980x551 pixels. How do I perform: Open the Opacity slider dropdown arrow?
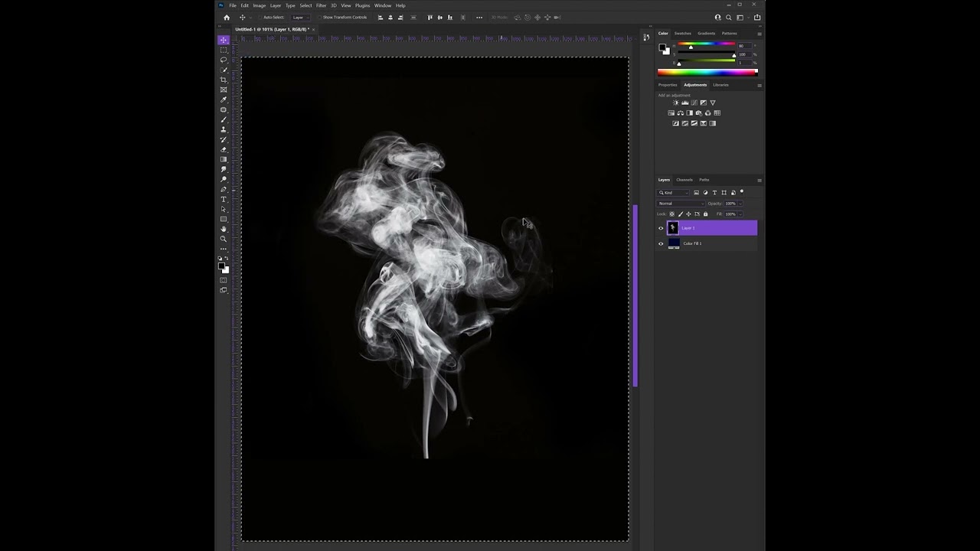point(740,204)
